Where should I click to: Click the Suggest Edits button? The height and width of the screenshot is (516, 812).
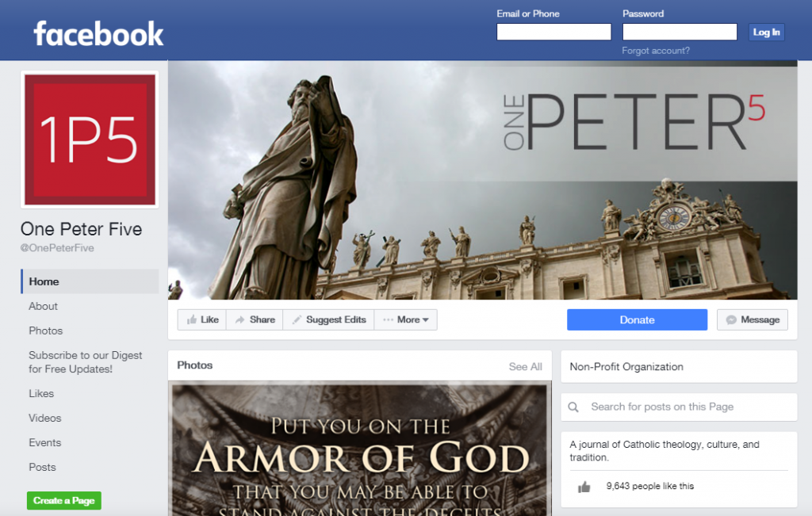point(328,320)
